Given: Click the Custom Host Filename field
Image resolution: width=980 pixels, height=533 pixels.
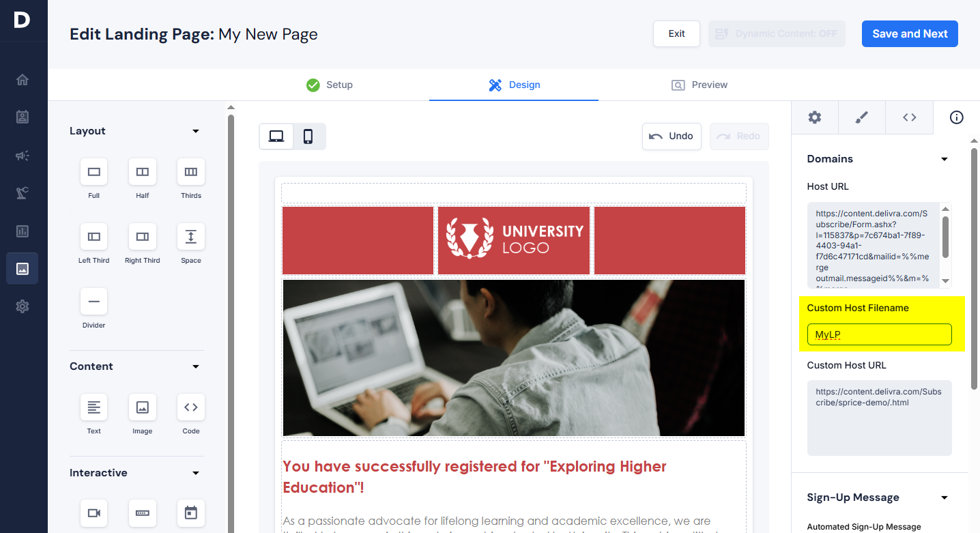Looking at the screenshot, I should coord(879,334).
